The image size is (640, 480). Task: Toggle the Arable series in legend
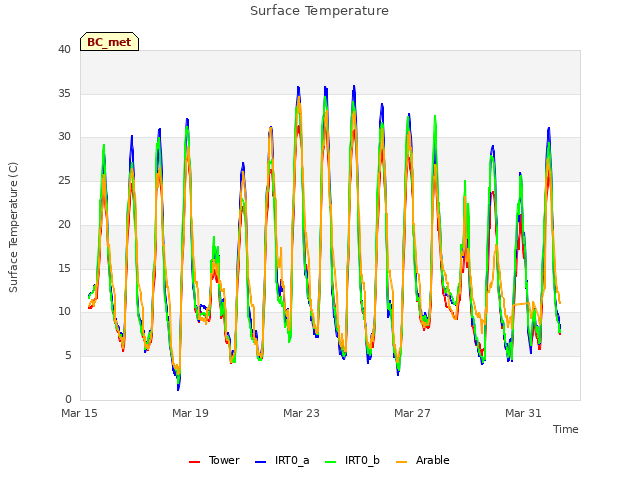click(422, 460)
